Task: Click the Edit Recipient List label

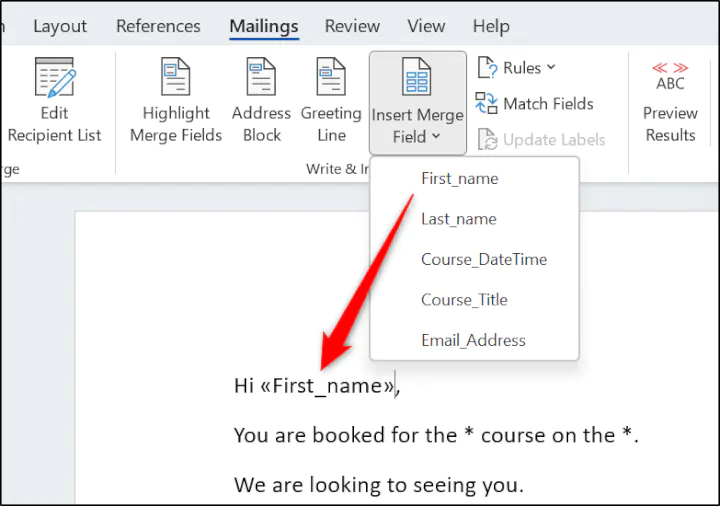Action: click(x=55, y=124)
